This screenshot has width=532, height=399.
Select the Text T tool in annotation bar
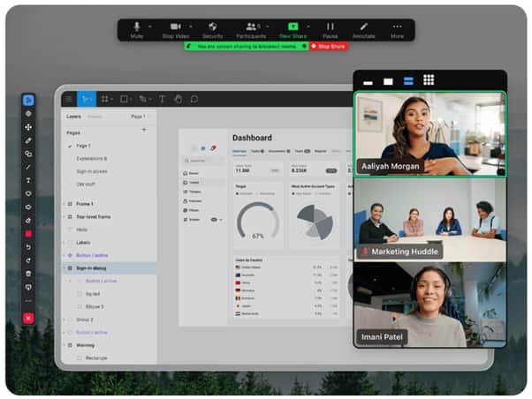tap(28, 180)
